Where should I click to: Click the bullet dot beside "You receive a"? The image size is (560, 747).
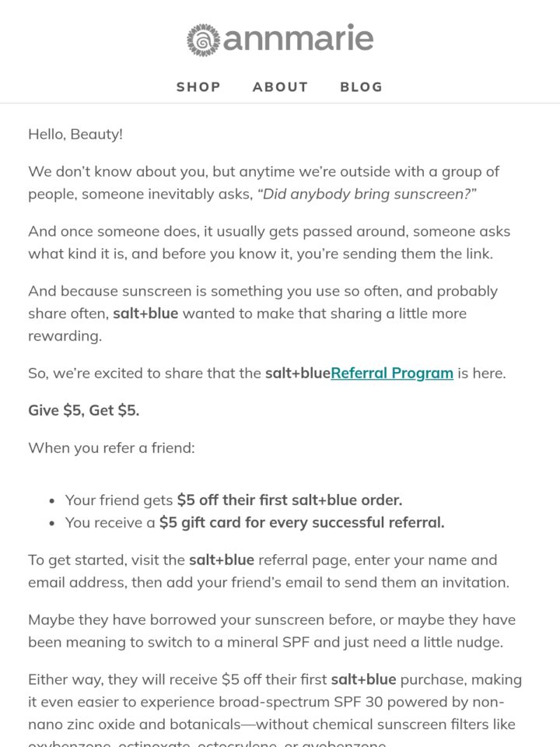(52, 524)
